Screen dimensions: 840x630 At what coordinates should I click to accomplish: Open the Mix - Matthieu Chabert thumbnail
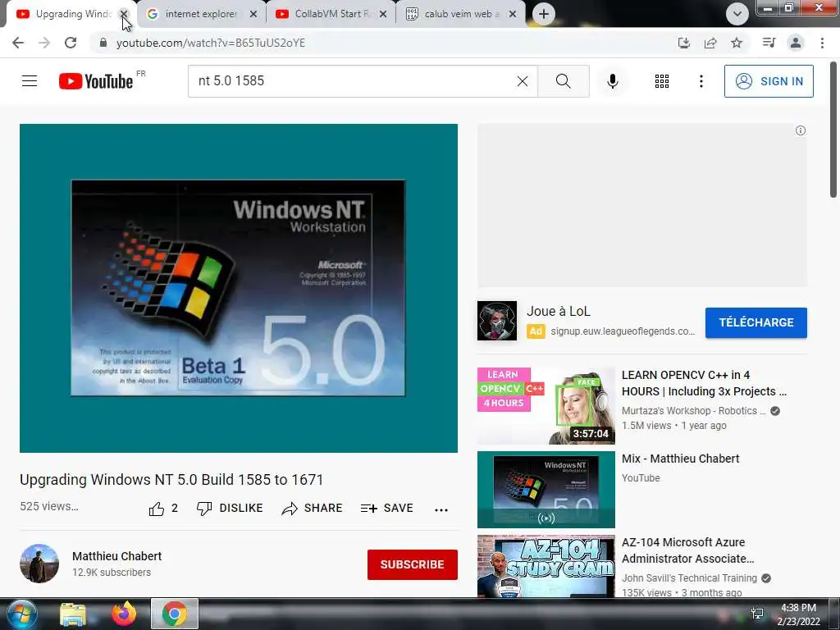(x=546, y=490)
